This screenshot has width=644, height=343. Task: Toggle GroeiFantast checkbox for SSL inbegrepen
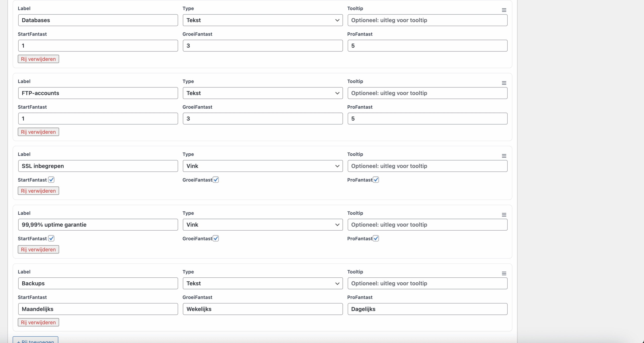click(x=216, y=180)
